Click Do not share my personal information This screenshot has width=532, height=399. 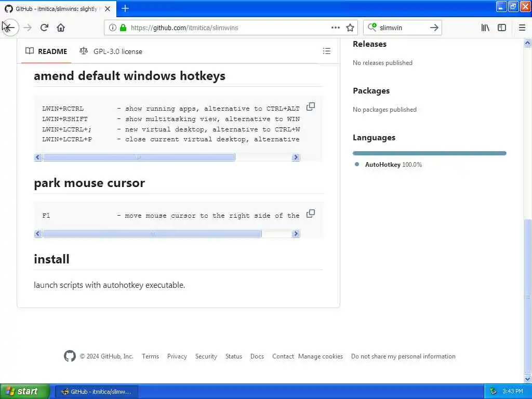(403, 356)
